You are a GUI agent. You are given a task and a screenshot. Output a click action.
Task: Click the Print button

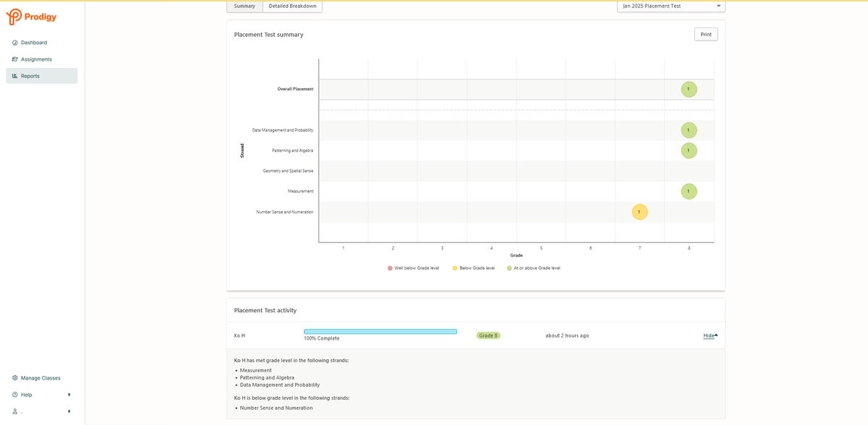706,35
